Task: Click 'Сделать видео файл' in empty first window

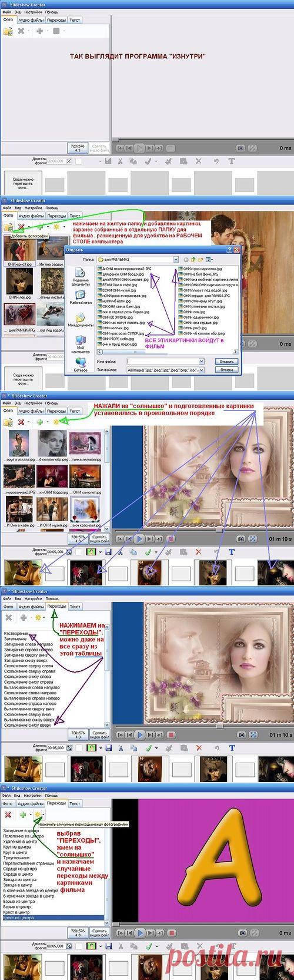Action: click(99, 148)
